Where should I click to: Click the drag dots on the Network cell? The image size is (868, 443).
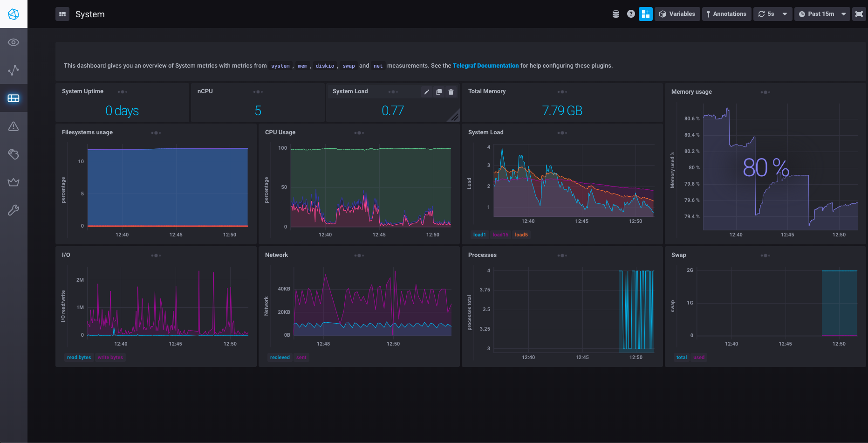[359, 256]
